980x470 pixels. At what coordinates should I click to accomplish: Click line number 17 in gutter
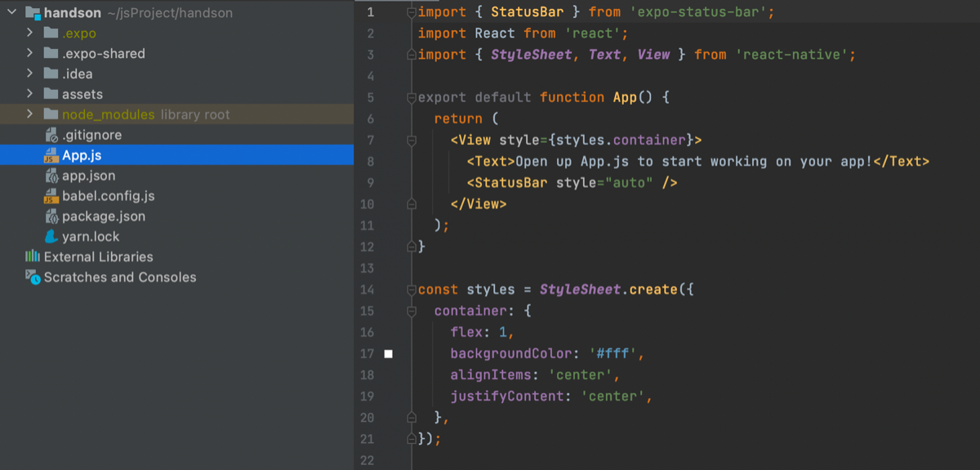[367, 354]
